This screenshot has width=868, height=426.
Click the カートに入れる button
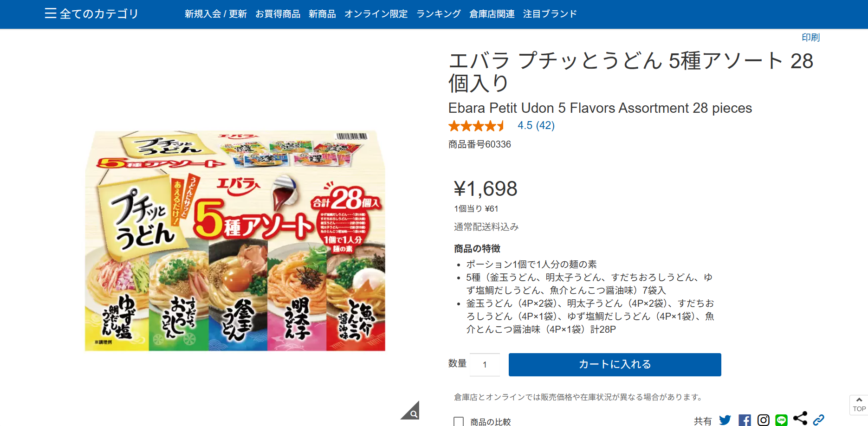click(615, 365)
